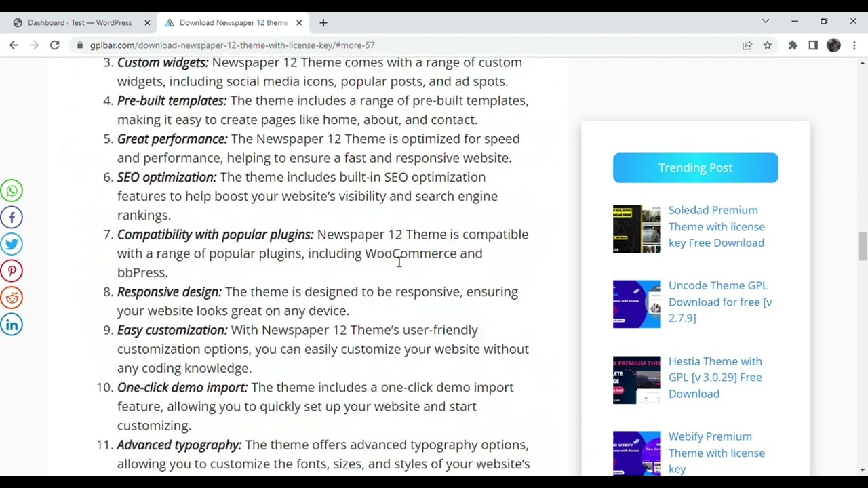This screenshot has height=488, width=868.
Task: Open the Chrome profile avatar
Action: pyautogui.click(x=833, y=45)
